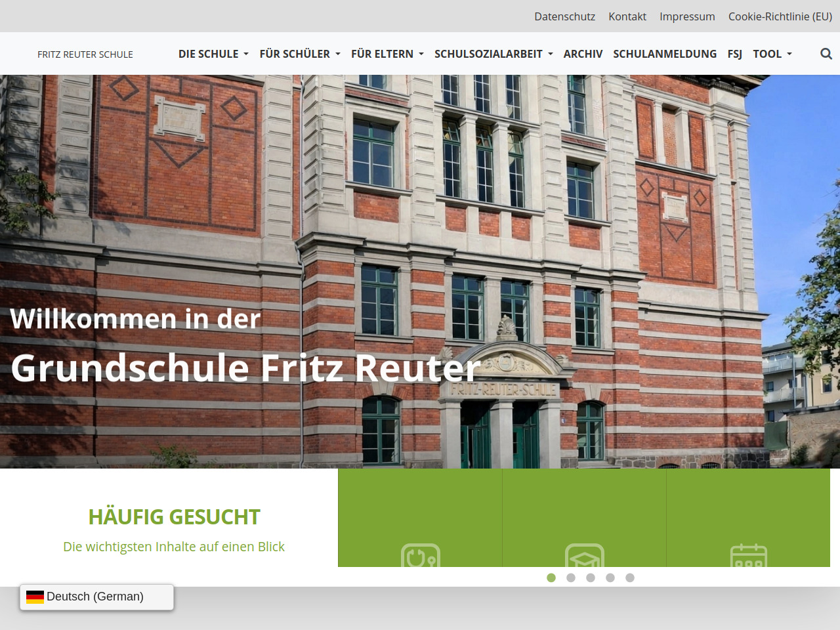Click the Fritz Reuter Schule site logo
The image size is (840, 630).
coord(85,54)
